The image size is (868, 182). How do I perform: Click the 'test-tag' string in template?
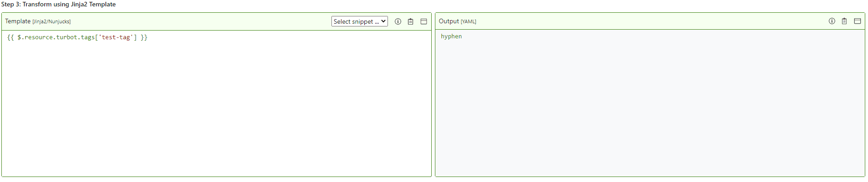116,37
